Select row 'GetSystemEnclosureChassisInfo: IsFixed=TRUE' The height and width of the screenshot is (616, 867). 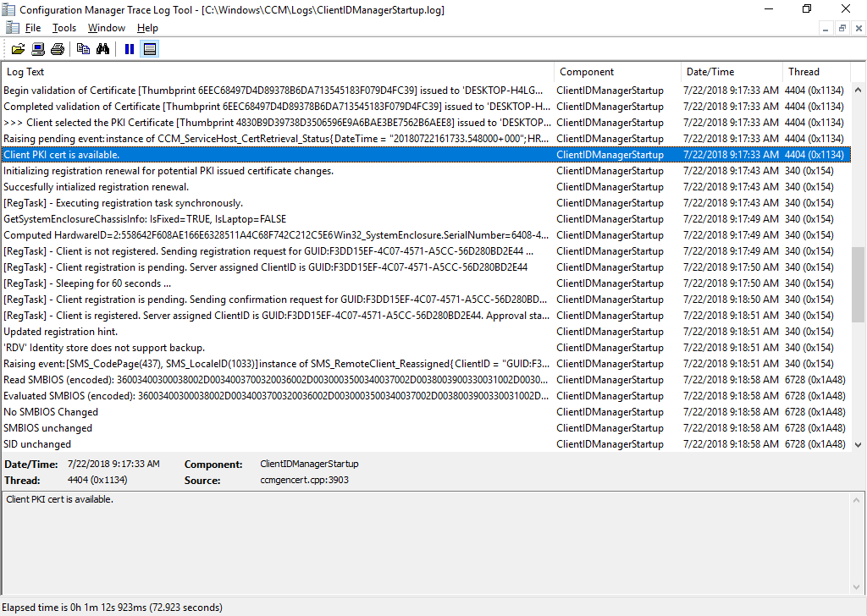coord(426,219)
